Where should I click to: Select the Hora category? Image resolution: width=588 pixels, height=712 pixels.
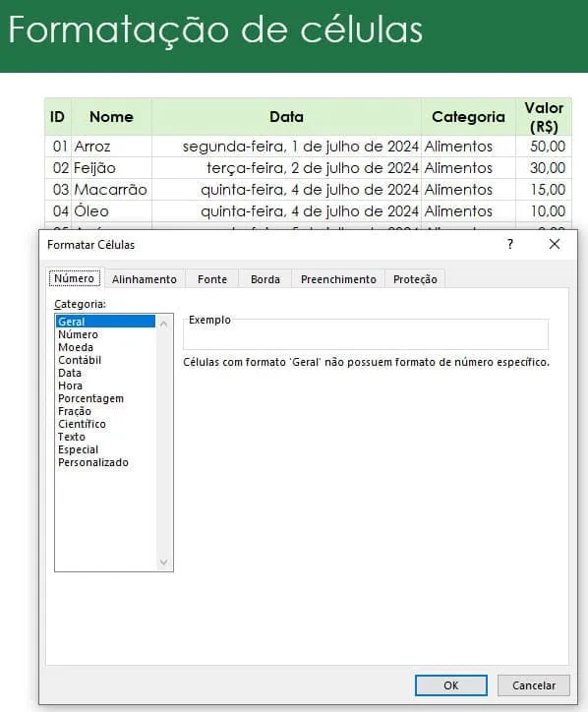(x=105, y=386)
